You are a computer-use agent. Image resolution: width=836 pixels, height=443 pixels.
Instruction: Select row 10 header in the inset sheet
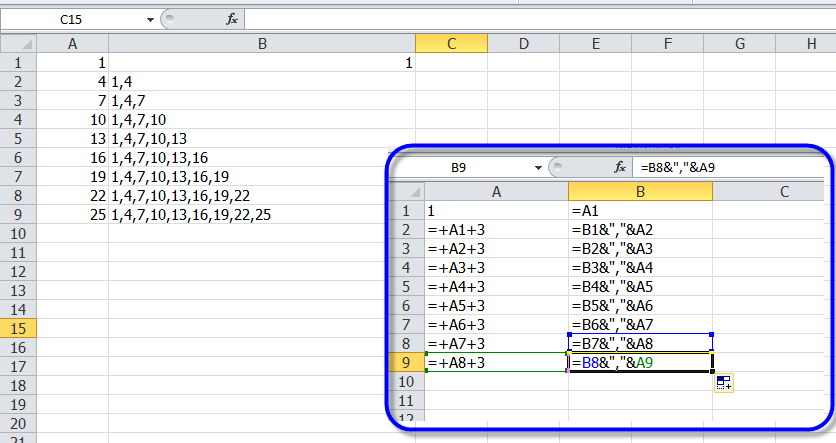[407, 382]
